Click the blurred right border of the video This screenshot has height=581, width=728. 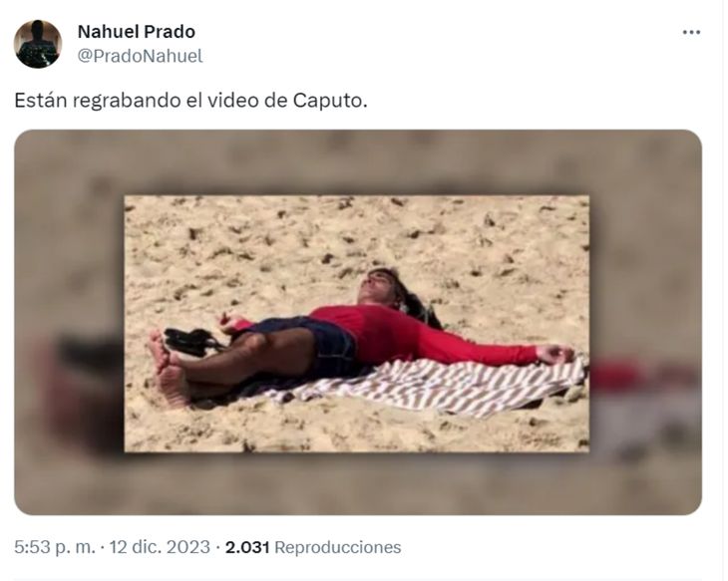coord(645,322)
